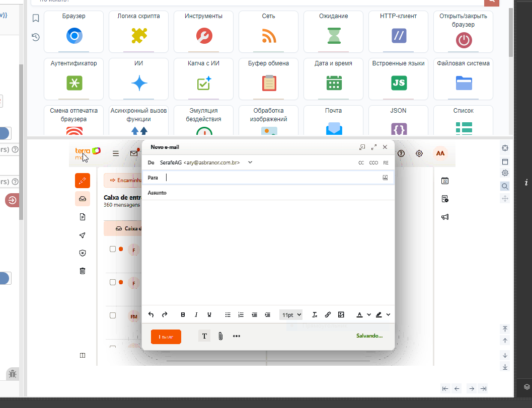Click the action categories panel scrollbar
Screen dimensions: 532x408
coord(511,32)
